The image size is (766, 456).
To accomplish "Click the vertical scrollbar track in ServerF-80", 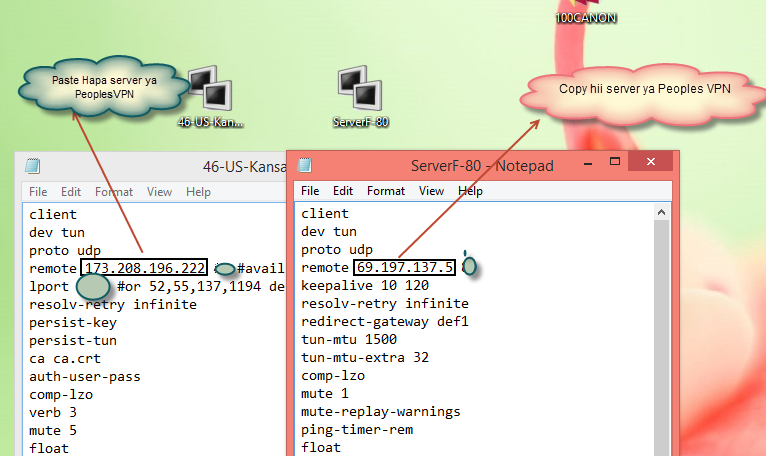I will pyautogui.click(x=661, y=338).
